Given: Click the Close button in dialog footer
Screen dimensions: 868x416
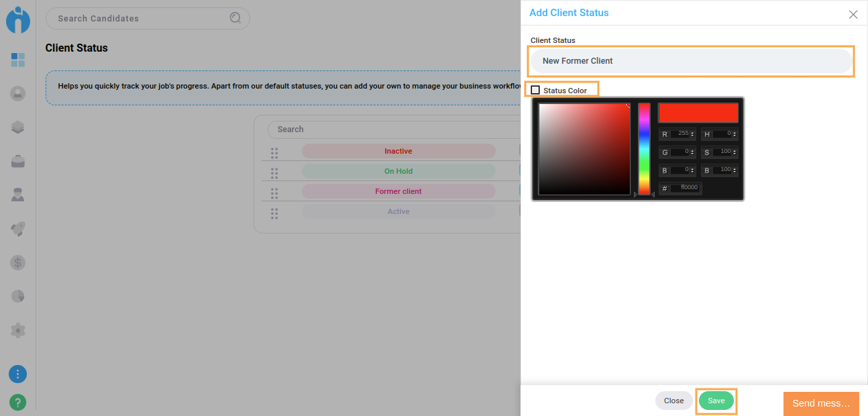Looking at the screenshot, I should coord(673,401).
